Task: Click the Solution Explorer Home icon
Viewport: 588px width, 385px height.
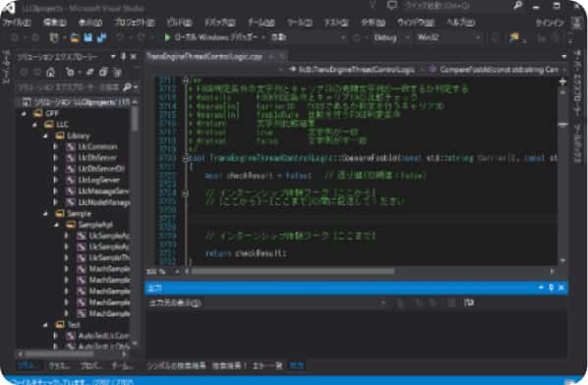Action: coord(50,72)
